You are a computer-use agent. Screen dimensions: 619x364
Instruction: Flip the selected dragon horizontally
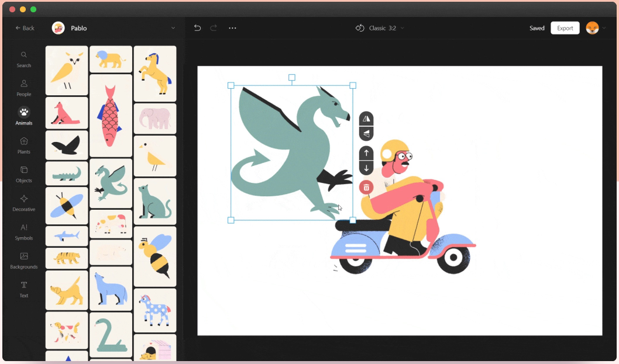[366, 119]
